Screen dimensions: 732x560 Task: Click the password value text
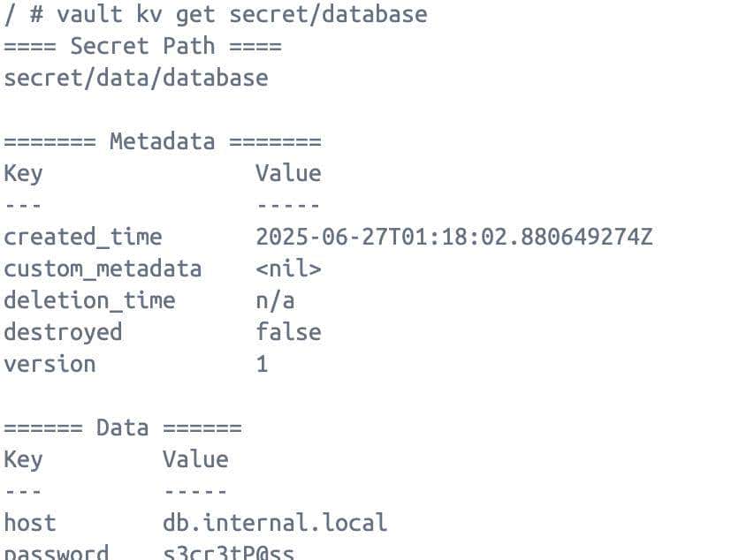coord(228,553)
